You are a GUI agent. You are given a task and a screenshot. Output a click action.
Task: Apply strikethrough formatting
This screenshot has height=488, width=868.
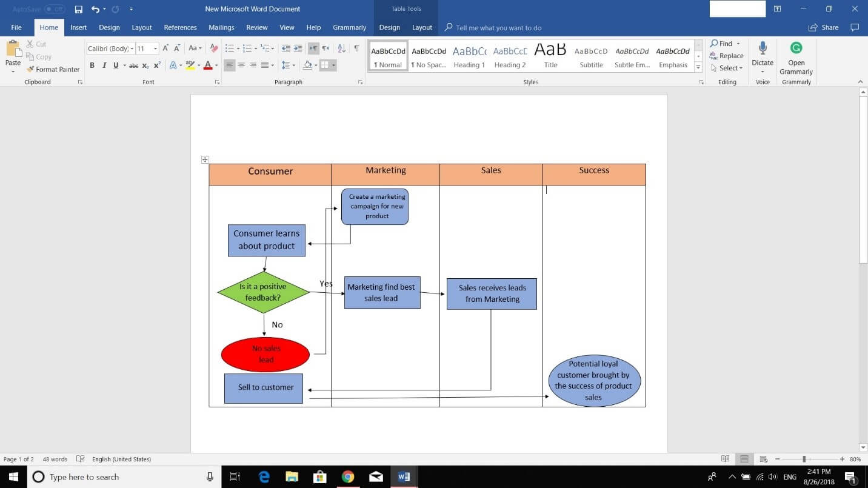point(134,65)
